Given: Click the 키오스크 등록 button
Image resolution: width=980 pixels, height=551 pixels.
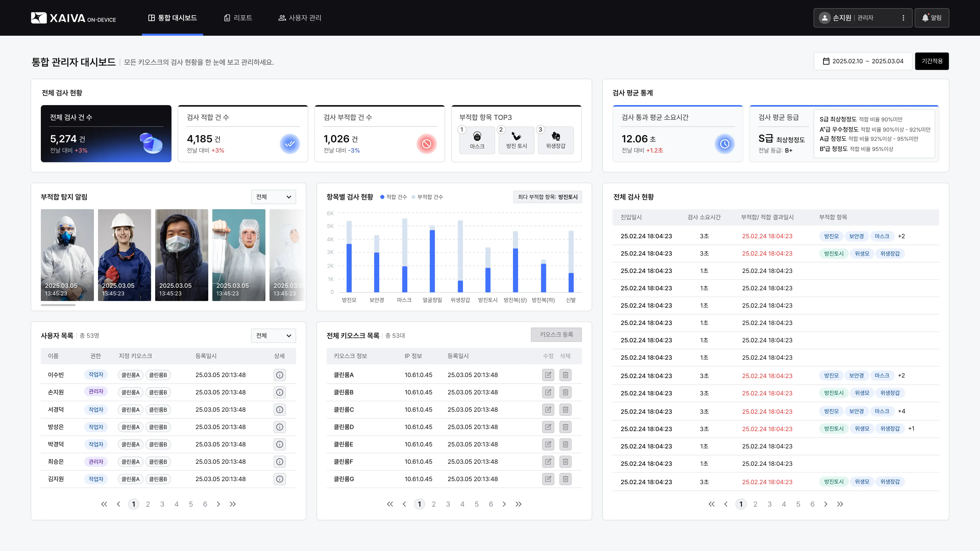Looking at the screenshot, I should pyautogui.click(x=556, y=335).
